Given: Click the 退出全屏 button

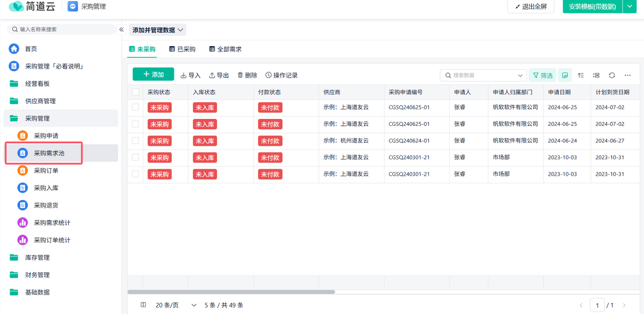Looking at the screenshot, I should click(531, 6).
